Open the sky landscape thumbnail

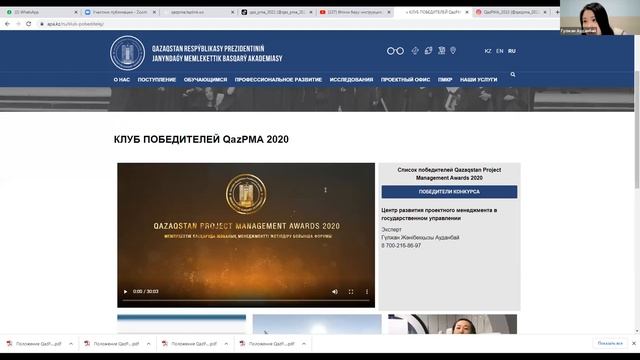pos(317,324)
